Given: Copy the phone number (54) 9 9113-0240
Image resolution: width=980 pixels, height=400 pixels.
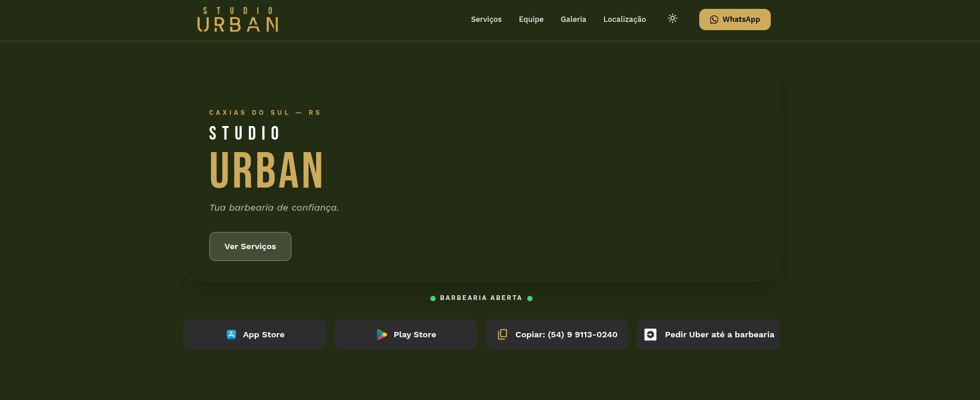Looking at the screenshot, I should [x=566, y=334].
